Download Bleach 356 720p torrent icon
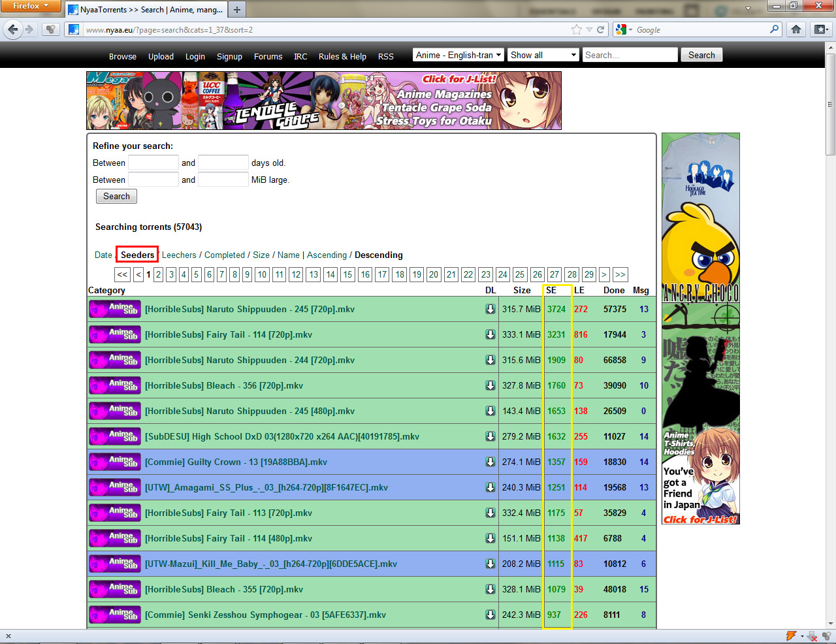This screenshot has width=836, height=644. click(490, 385)
